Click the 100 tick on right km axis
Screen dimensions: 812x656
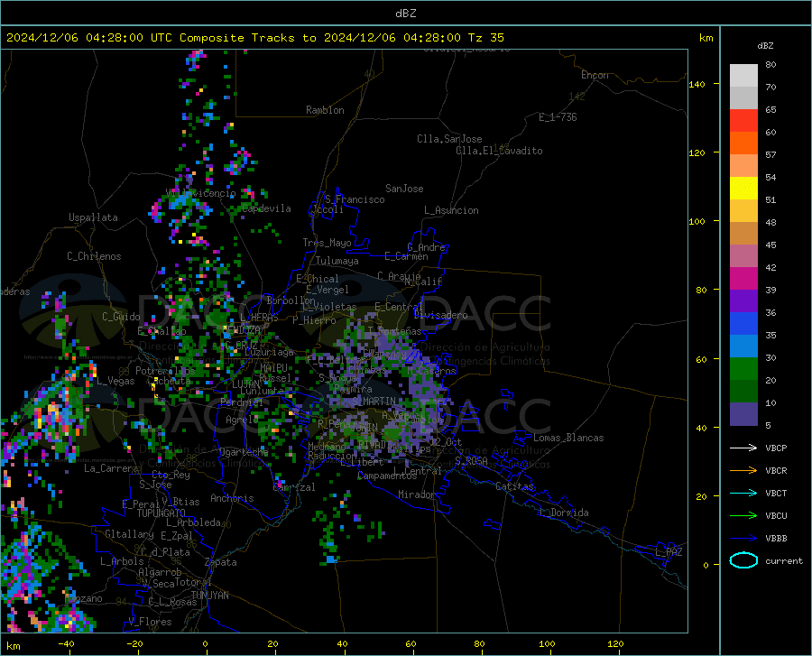tap(697, 221)
